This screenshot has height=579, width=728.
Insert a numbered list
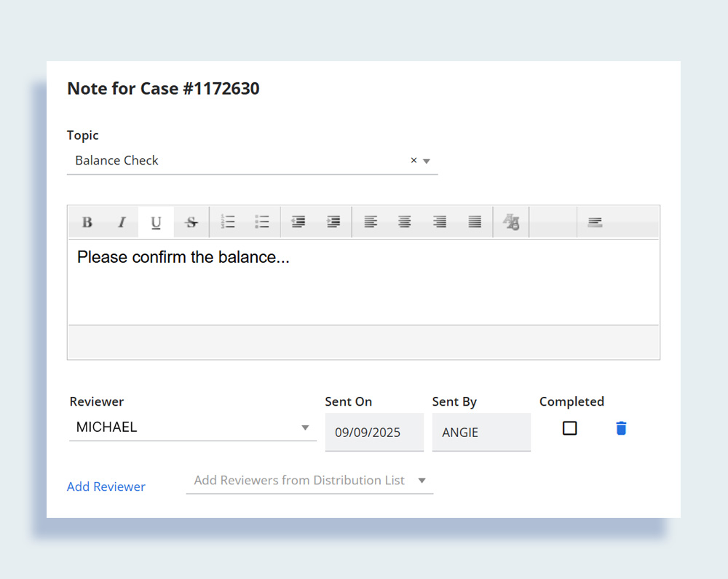click(x=228, y=223)
